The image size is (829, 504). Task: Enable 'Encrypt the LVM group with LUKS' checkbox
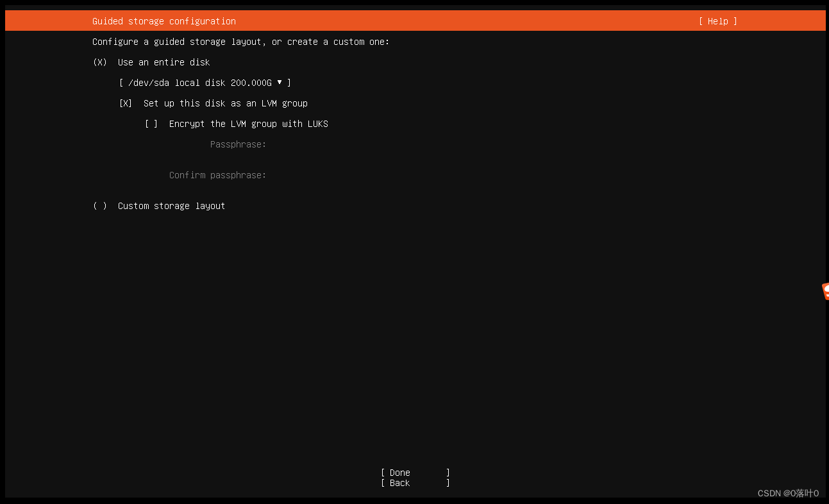tap(151, 124)
